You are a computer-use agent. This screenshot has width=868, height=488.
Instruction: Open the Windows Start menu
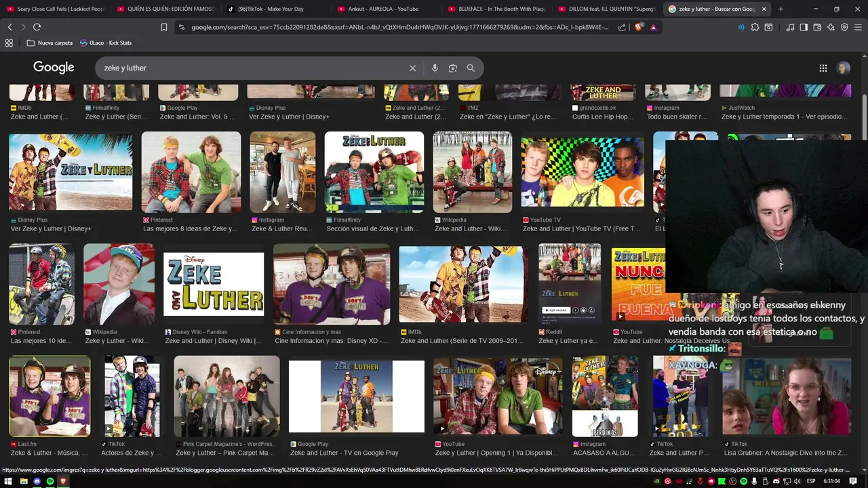pyautogui.click(x=9, y=481)
